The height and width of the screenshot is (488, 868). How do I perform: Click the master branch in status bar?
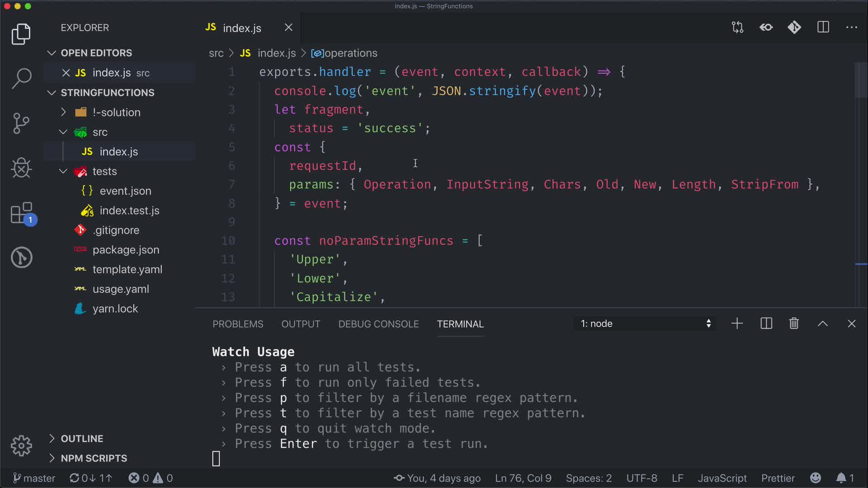pyautogui.click(x=34, y=478)
